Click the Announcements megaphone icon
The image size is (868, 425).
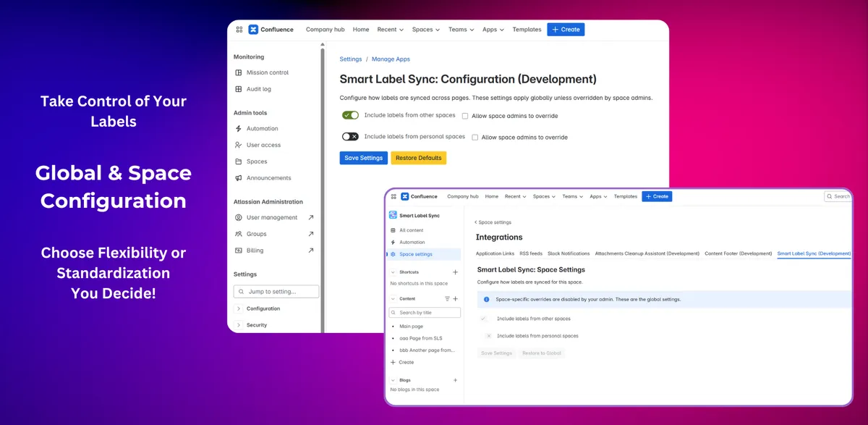click(239, 178)
